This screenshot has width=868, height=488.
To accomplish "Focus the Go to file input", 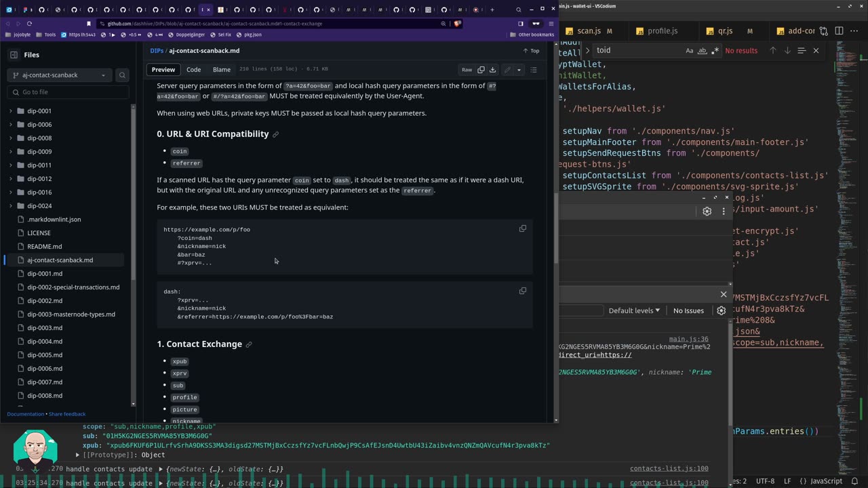I will pyautogui.click(x=68, y=92).
